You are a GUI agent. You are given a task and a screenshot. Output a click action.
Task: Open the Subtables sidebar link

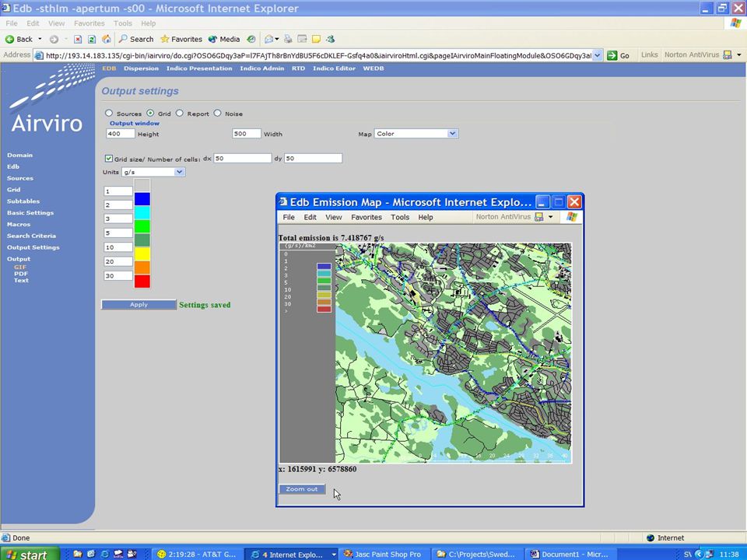tap(23, 201)
